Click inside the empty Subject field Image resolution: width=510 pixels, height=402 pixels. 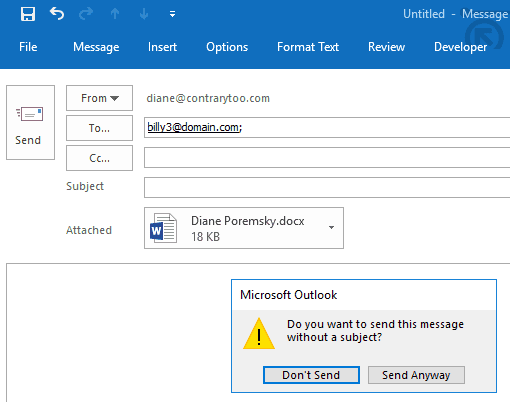click(327, 187)
